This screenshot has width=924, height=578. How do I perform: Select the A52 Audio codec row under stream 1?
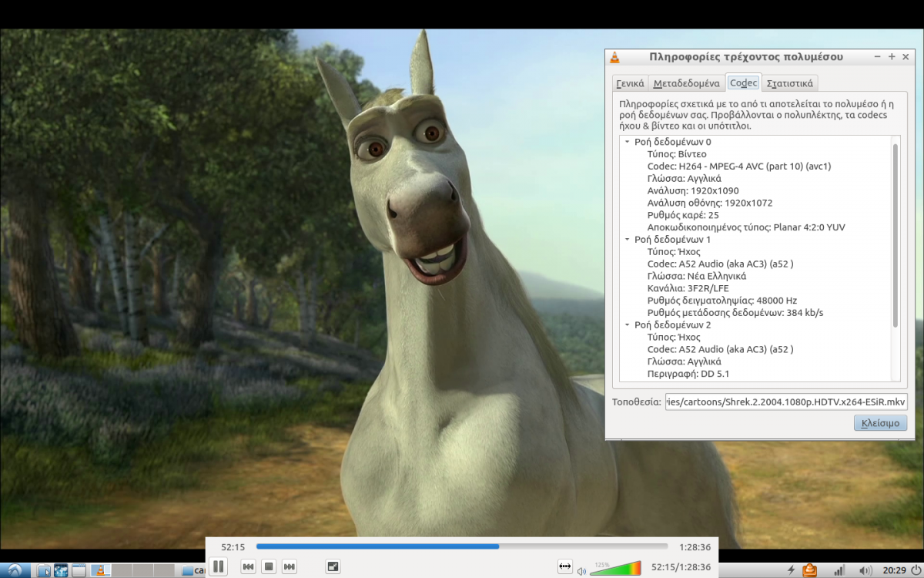point(720,264)
